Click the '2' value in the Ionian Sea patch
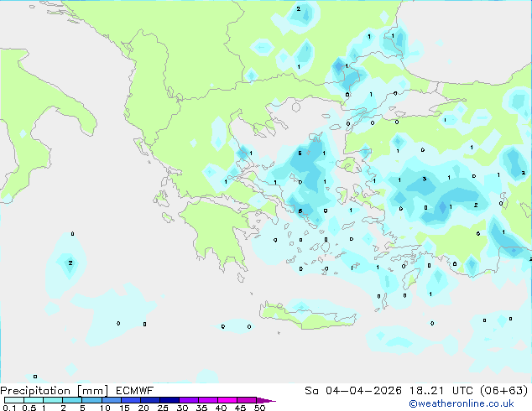This screenshot has height=411, width=532. pos(70,263)
